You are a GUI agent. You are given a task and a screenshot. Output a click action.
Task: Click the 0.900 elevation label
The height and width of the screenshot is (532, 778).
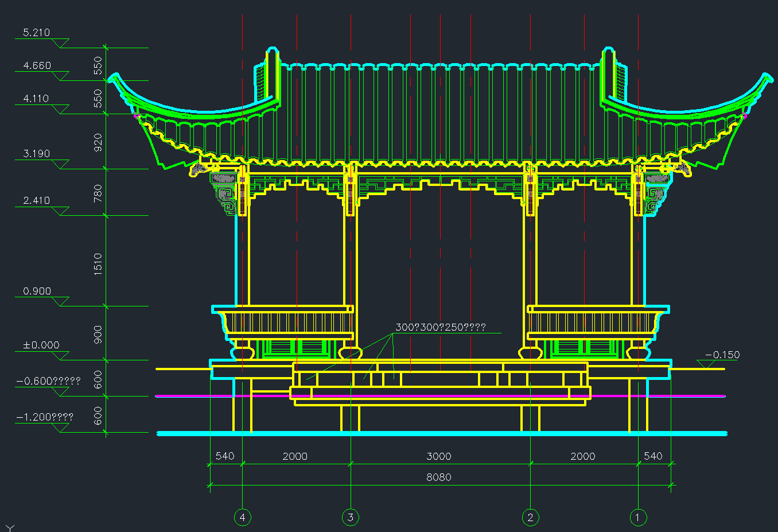[37, 292]
